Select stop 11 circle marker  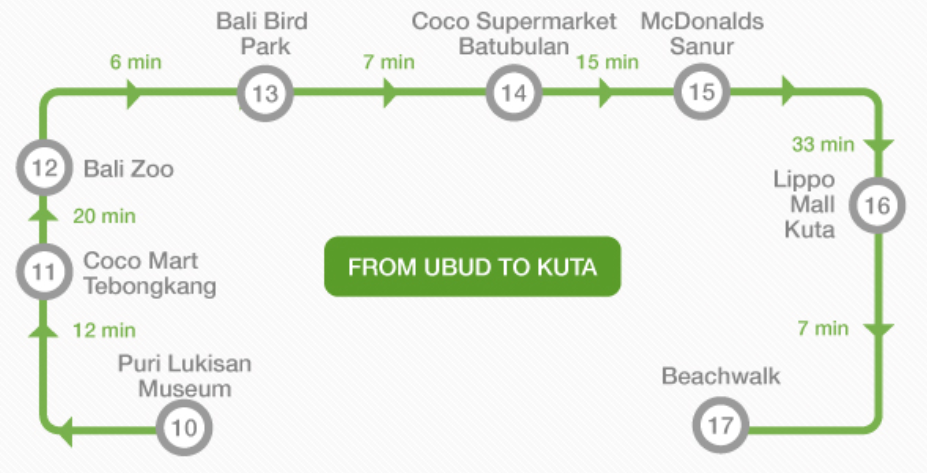[x=44, y=272]
